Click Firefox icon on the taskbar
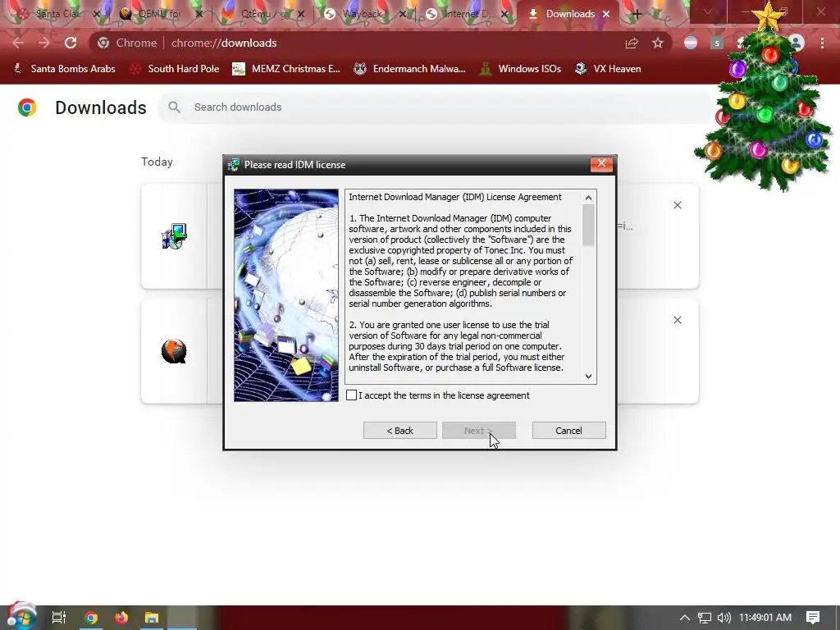This screenshot has width=840, height=630. [121, 618]
